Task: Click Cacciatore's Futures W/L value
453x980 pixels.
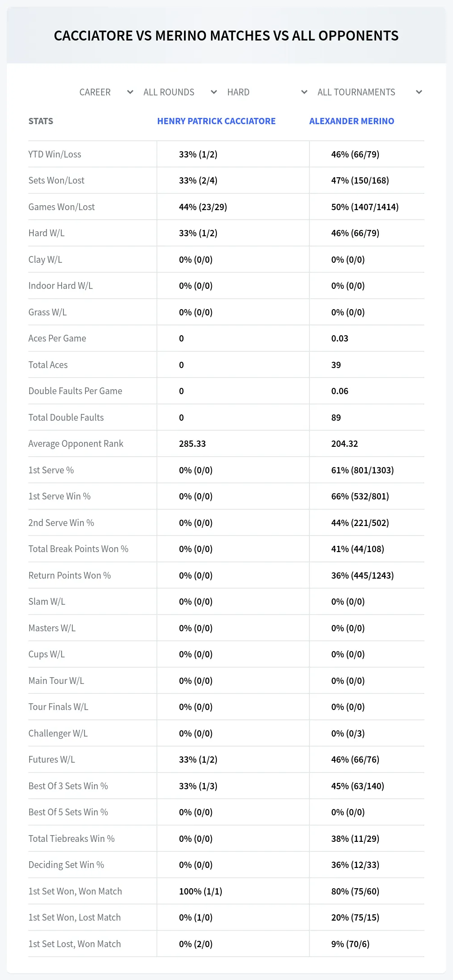Action: (198, 760)
